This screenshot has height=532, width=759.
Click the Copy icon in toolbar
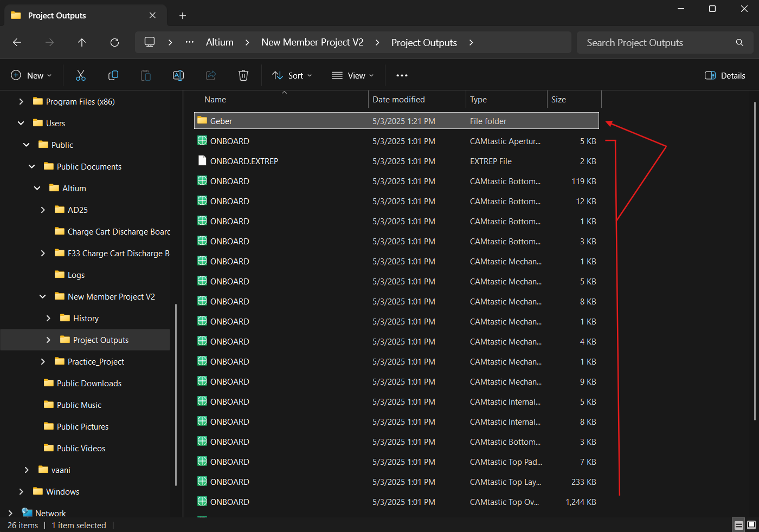point(113,75)
